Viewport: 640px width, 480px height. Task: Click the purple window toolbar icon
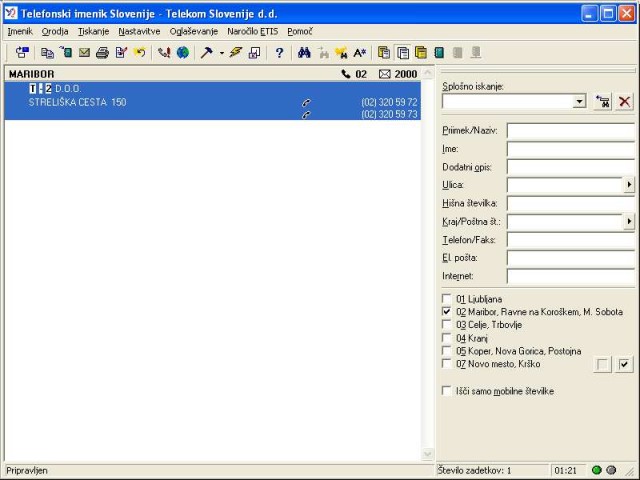point(254,52)
